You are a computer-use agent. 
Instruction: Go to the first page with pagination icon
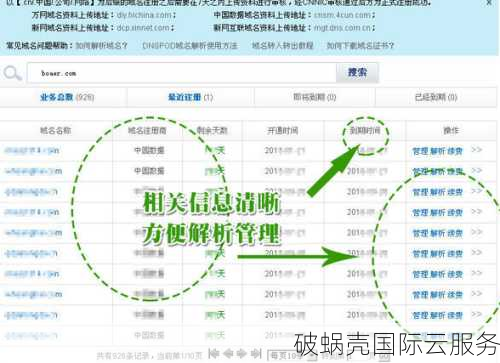[x=213, y=353]
